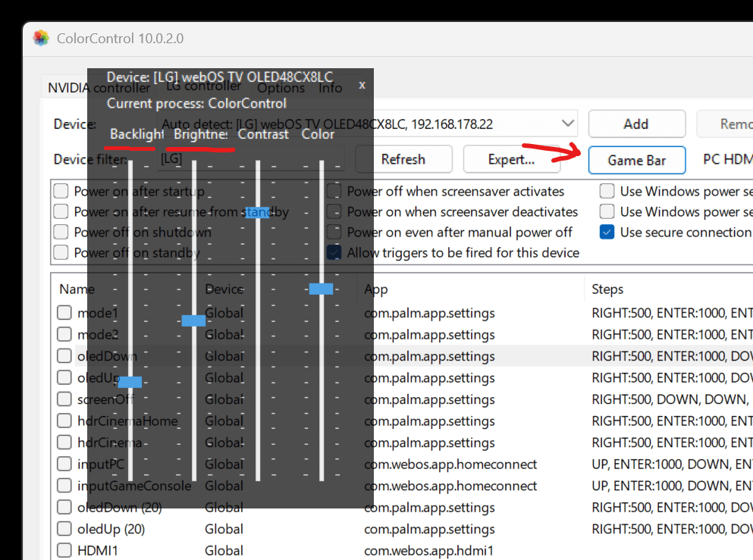Check the HDMI1 preset checkbox
Screen dimensions: 753x560
(64, 550)
